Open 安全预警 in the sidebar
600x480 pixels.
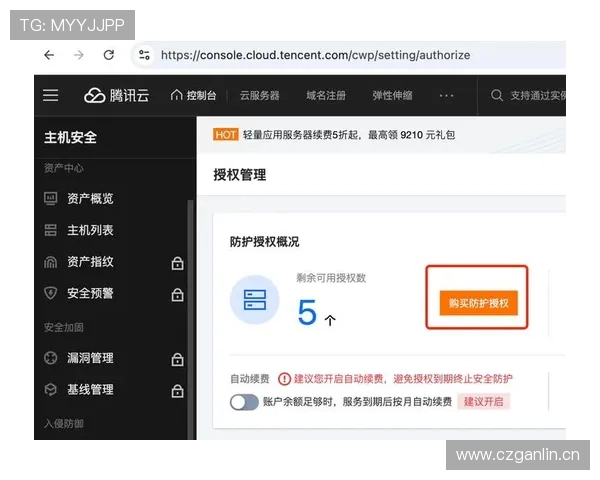coord(90,293)
